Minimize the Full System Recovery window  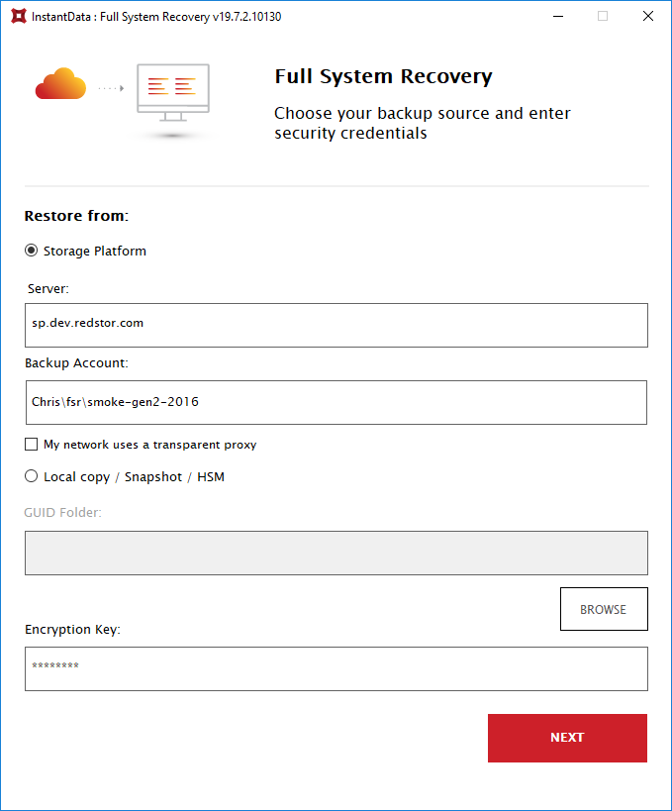(558, 16)
